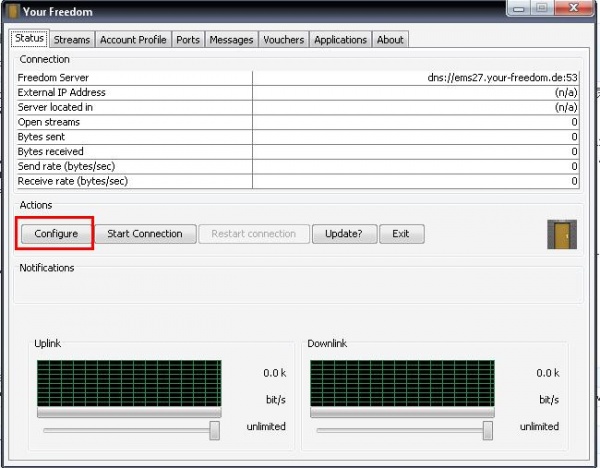
Task: Select the External IP Address row
Action: coord(298,93)
